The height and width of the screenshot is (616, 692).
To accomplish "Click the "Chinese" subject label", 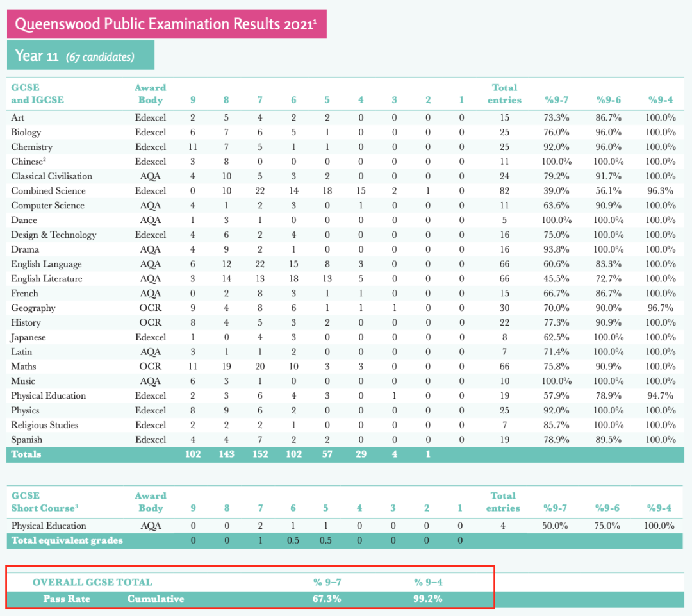I will (28, 162).
